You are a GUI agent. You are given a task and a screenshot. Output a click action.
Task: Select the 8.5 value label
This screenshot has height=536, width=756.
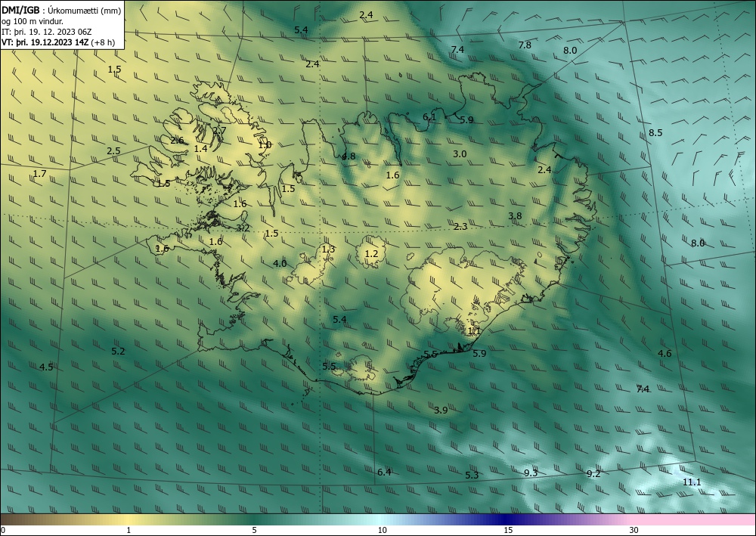[655, 132]
